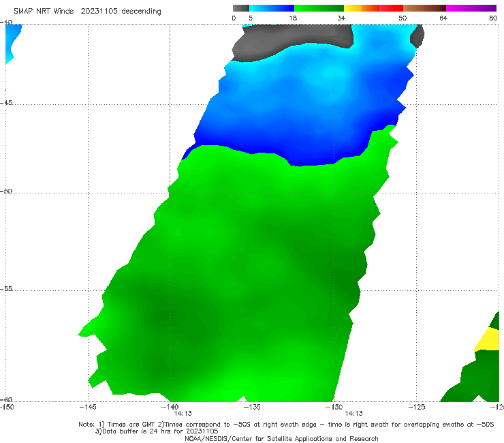Click the color bar label "50"
504x443 pixels.
pos(403,18)
